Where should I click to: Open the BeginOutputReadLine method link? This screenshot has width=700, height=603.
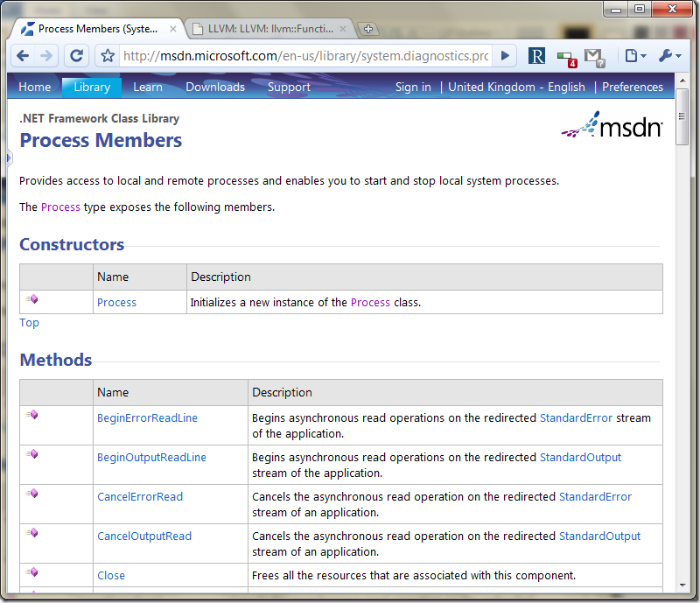(151, 458)
